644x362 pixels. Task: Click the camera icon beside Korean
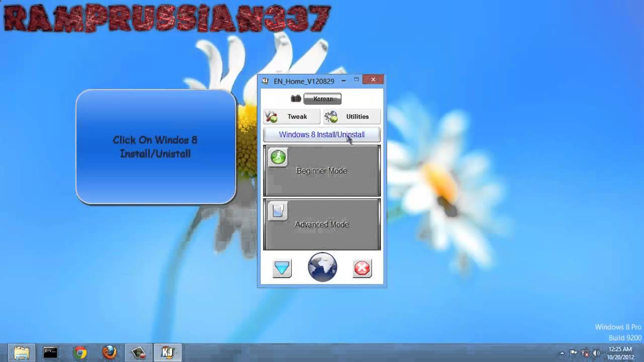(296, 99)
